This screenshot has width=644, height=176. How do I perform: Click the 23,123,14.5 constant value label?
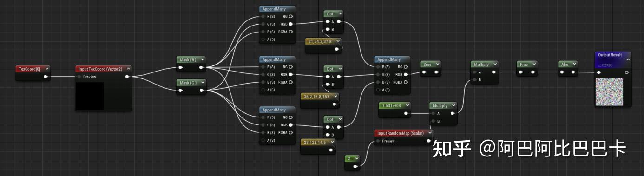(x=314, y=142)
